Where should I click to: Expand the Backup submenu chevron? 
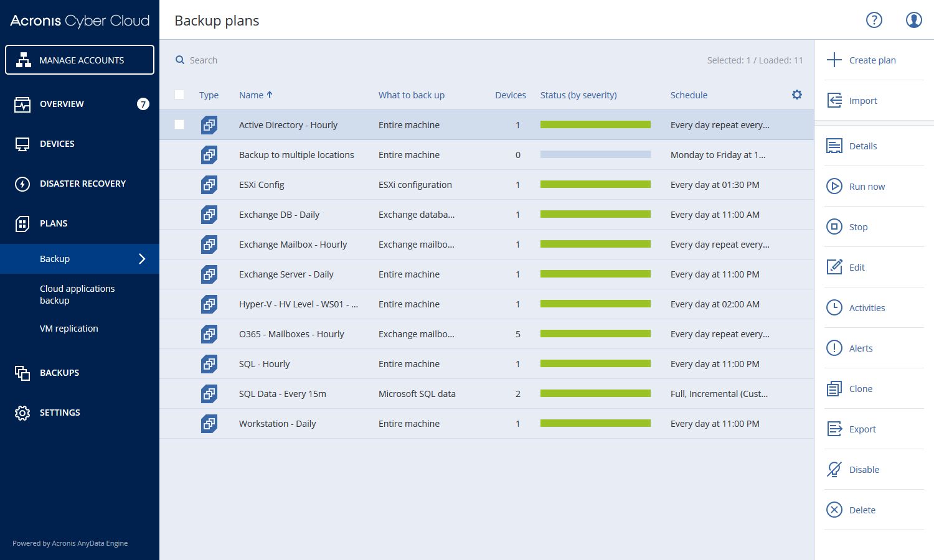[x=142, y=259]
